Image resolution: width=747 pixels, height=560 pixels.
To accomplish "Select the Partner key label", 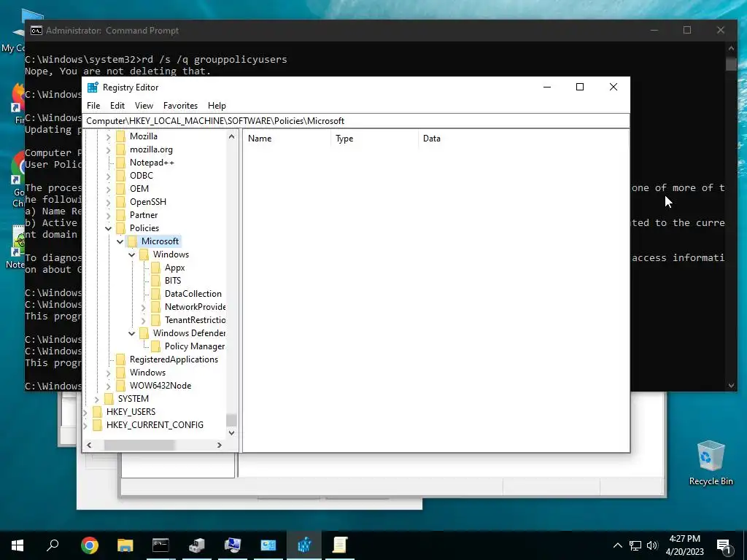I will pyautogui.click(x=144, y=215).
